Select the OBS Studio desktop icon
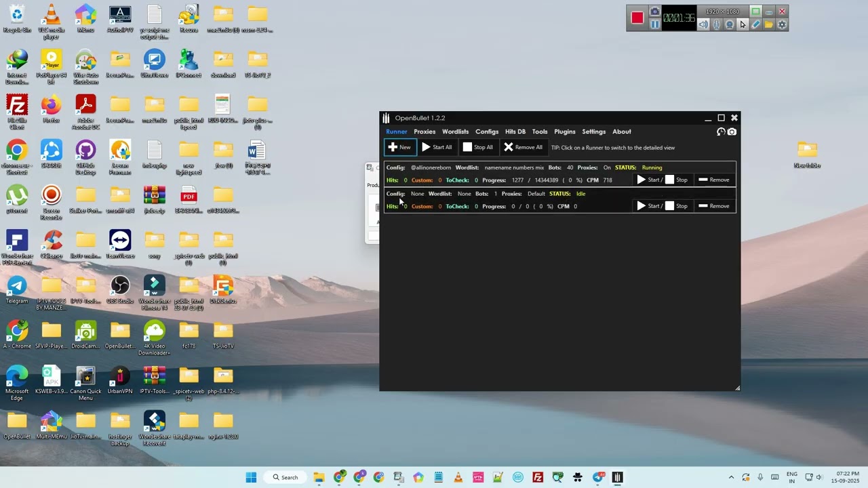 [120, 289]
